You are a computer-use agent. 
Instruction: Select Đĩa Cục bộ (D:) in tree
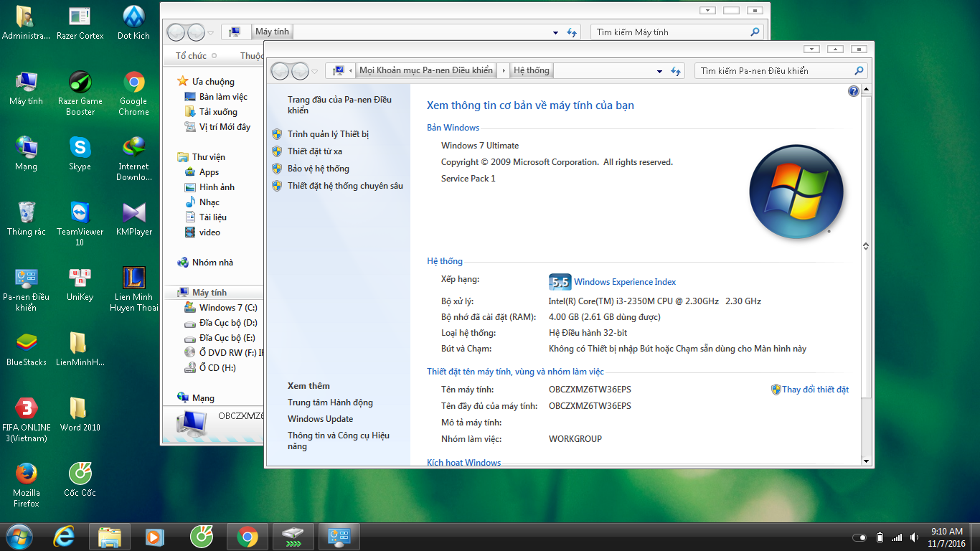pos(228,323)
